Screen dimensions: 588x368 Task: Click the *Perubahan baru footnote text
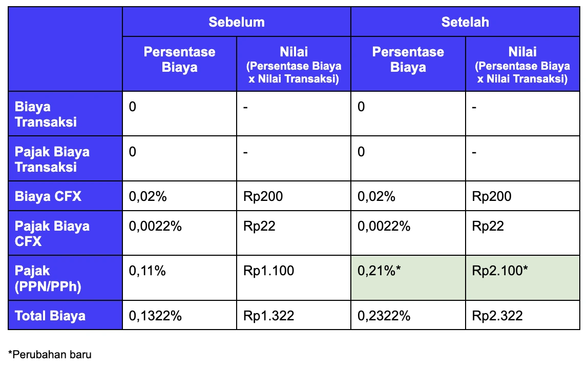tap(50, 355)
